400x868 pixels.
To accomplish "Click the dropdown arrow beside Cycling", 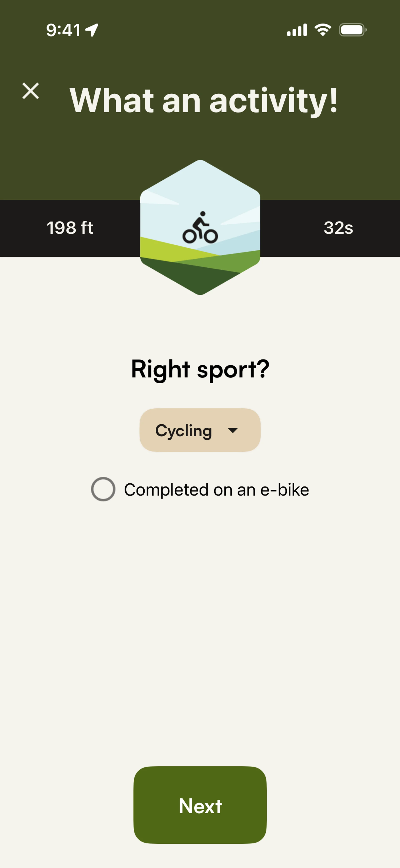I will click(233, 430).
